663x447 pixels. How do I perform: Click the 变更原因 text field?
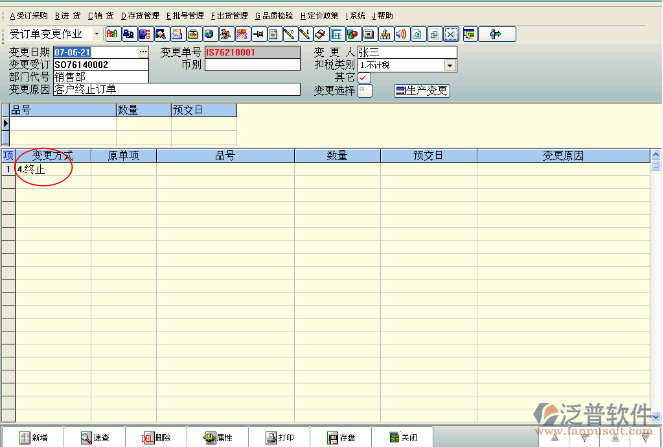coord(176,89)
